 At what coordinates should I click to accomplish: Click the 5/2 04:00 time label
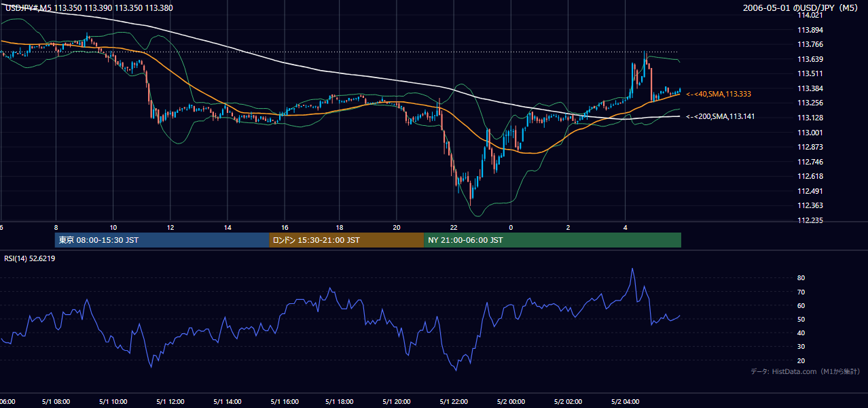(626, 402)
